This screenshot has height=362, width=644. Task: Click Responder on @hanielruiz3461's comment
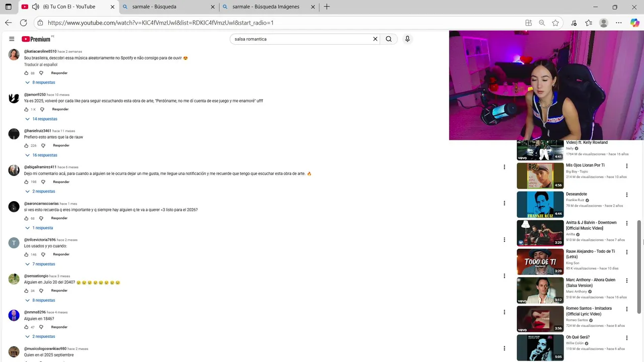pyautogui.click(x=61, y=145)
